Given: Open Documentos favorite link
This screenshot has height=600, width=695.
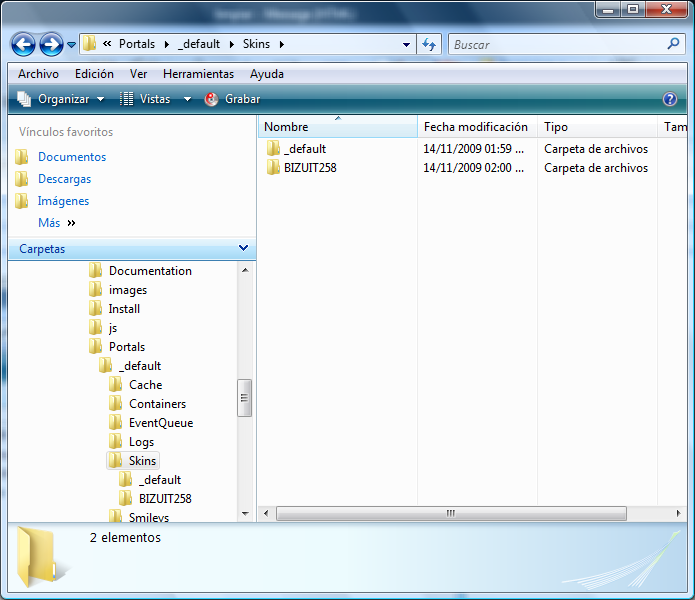Looking at the screenshot, I should coord(71,157).
